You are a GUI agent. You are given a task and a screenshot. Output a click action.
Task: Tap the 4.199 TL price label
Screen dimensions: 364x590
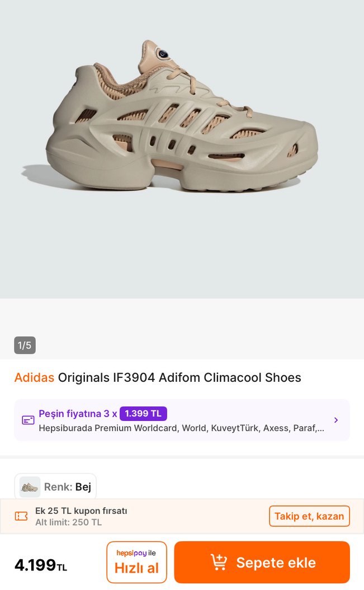click(39, 566)
